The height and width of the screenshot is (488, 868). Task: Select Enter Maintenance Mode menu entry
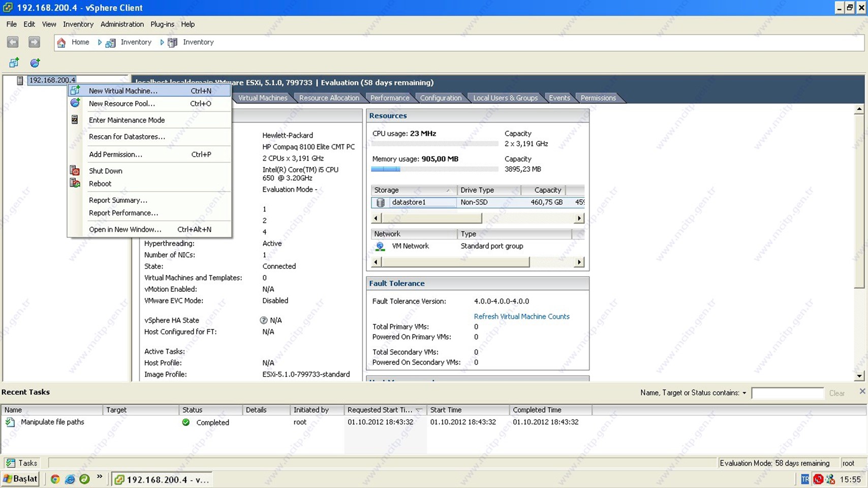[149, 120]
